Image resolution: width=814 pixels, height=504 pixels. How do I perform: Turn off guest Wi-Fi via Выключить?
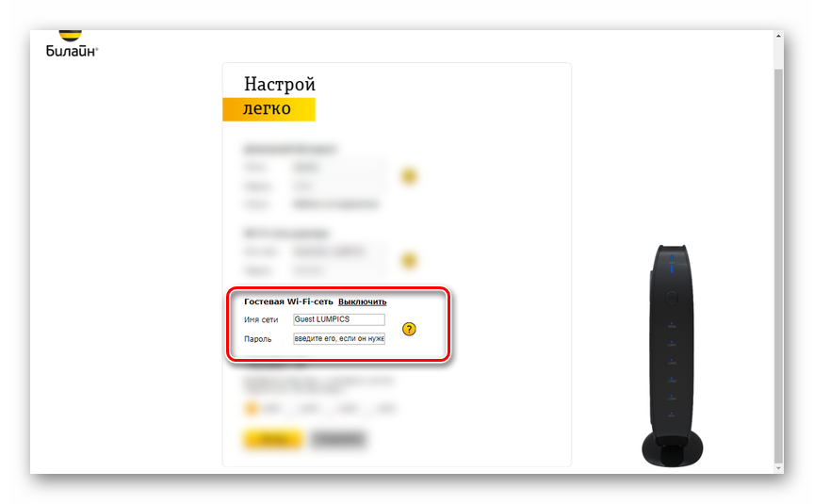(x=363, y=301)
